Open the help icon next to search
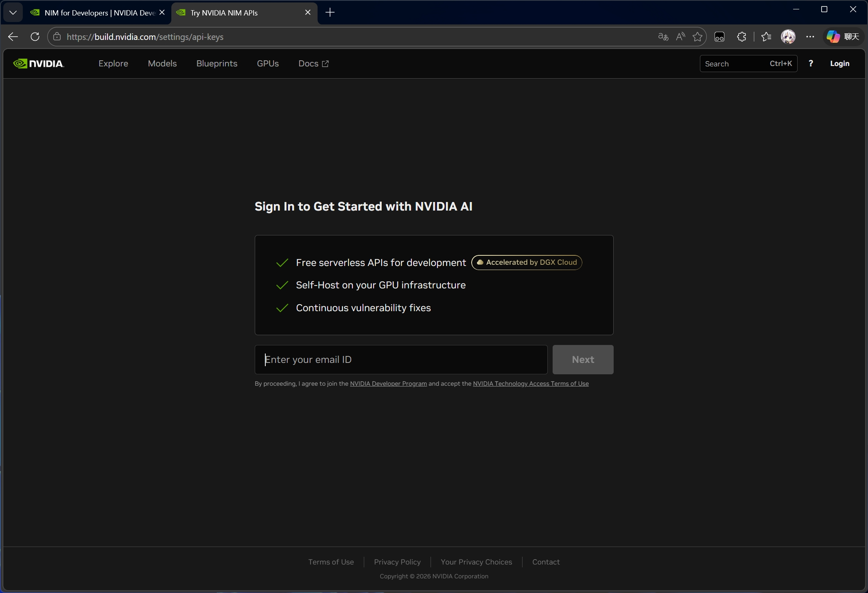Image resolution: width=868 pixels, height=593 pixels. 811,63
